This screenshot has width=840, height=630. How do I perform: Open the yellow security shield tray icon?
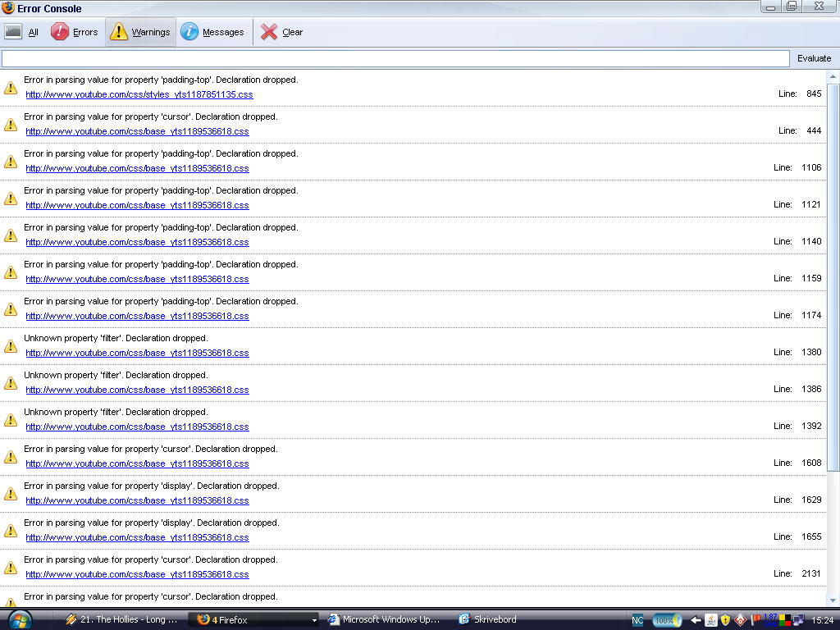[725, 620]
